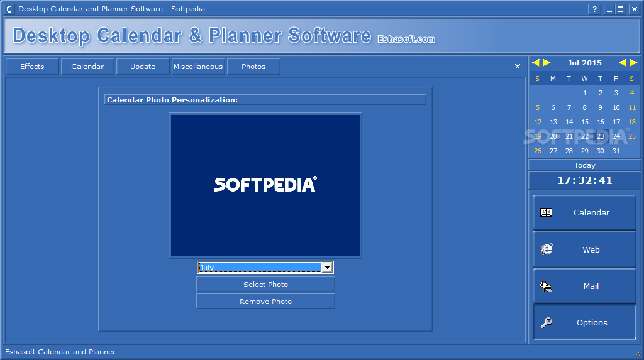Open the Update tab
Viewport: 644px width, 360px height.
(143, 67)
